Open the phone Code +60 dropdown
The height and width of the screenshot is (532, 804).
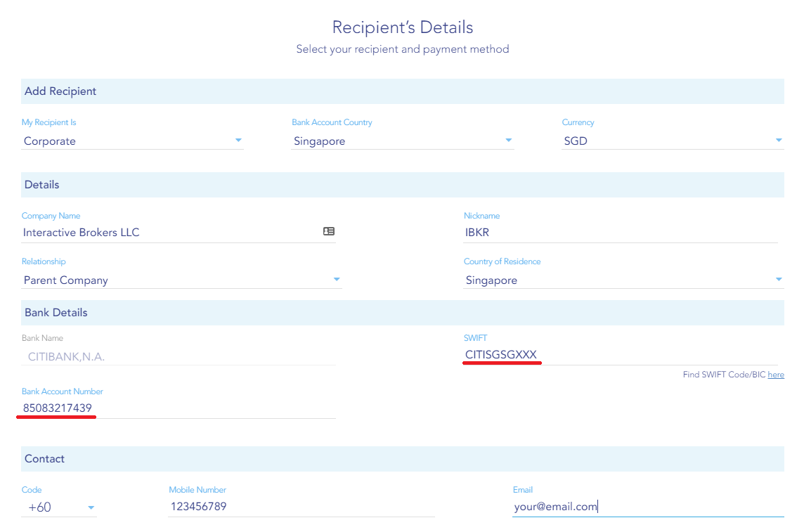[x=59, y=507]
